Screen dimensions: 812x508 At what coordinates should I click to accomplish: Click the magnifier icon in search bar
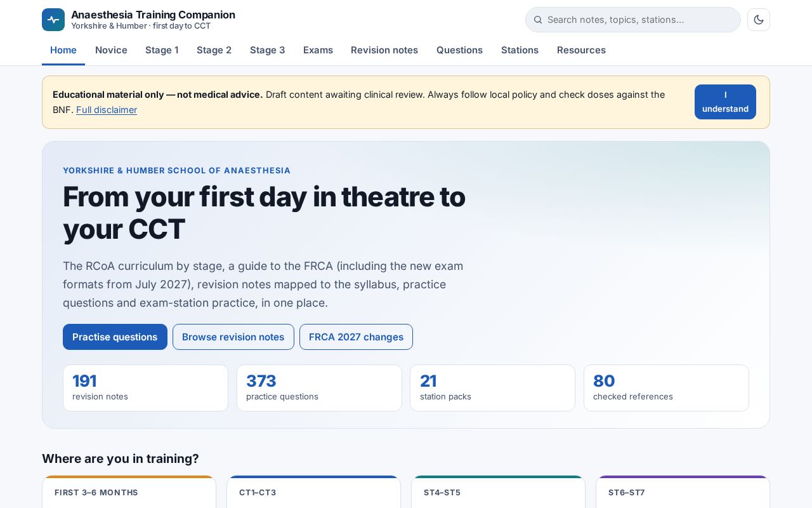click(538, 20)
